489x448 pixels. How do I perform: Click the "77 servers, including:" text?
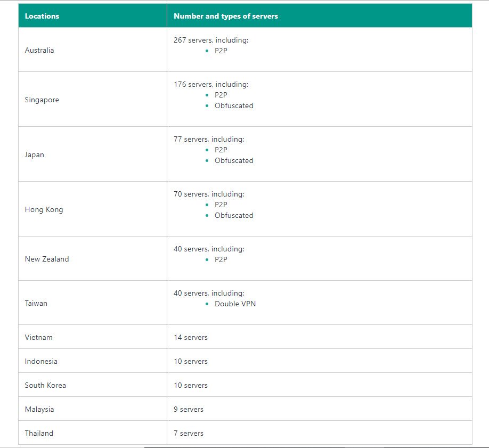click(x=209, y=139)
